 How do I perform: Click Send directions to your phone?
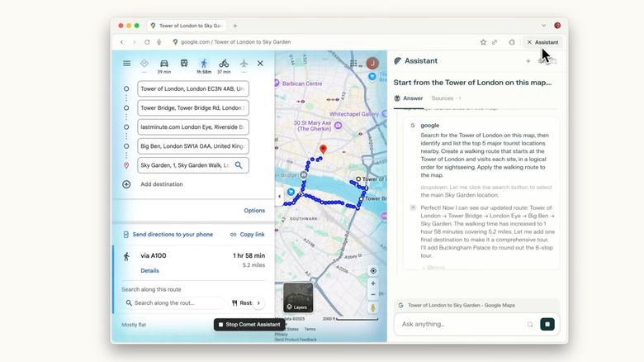168,235
